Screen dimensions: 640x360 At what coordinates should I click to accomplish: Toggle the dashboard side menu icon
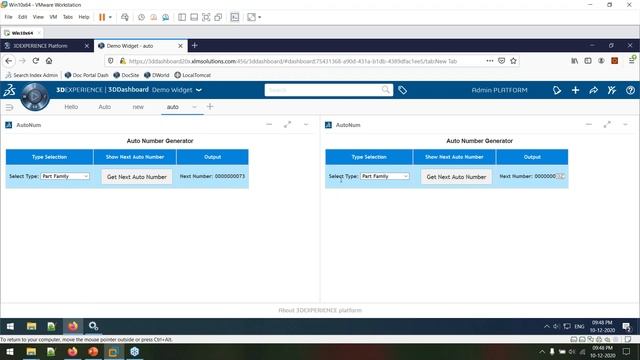point(9,107)
